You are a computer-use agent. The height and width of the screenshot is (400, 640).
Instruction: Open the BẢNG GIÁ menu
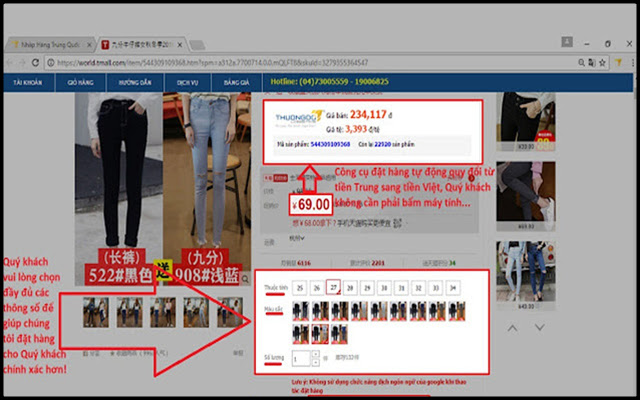(237, 82)
